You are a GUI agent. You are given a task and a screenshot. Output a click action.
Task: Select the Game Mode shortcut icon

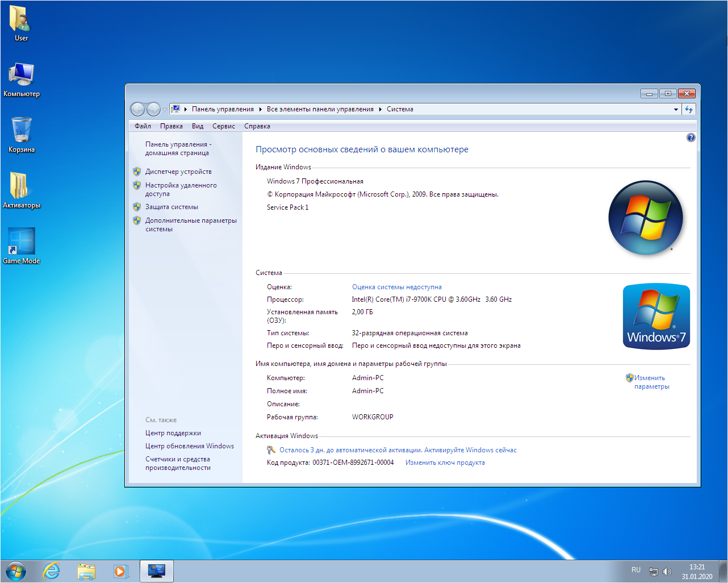point(22,247)
